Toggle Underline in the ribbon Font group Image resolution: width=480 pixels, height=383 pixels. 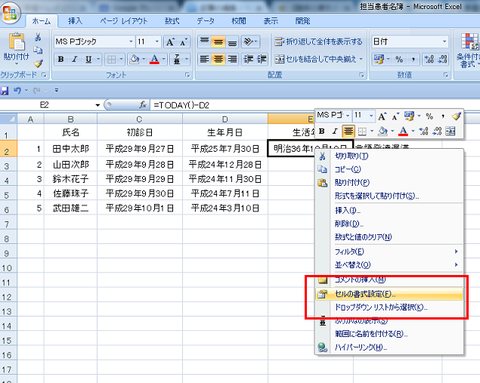pos(88,59)
